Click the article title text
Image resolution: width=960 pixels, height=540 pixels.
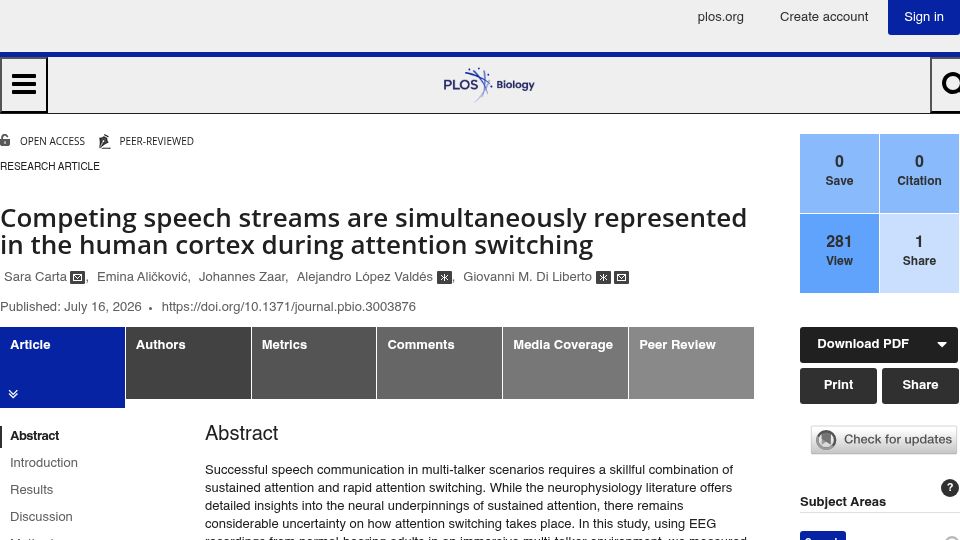(373, 231)
